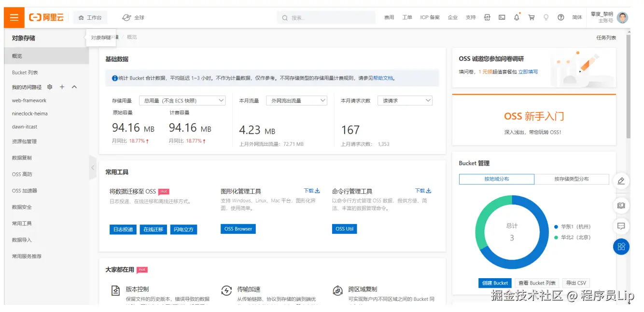Open the shopping cart icon
644x312 pixels.
coord(532,17)
